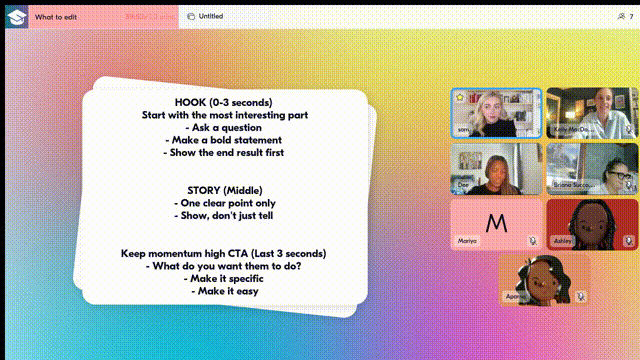Click '- What do you want them to do?' line
Viewport: 640px width, 360px height.
224,266
